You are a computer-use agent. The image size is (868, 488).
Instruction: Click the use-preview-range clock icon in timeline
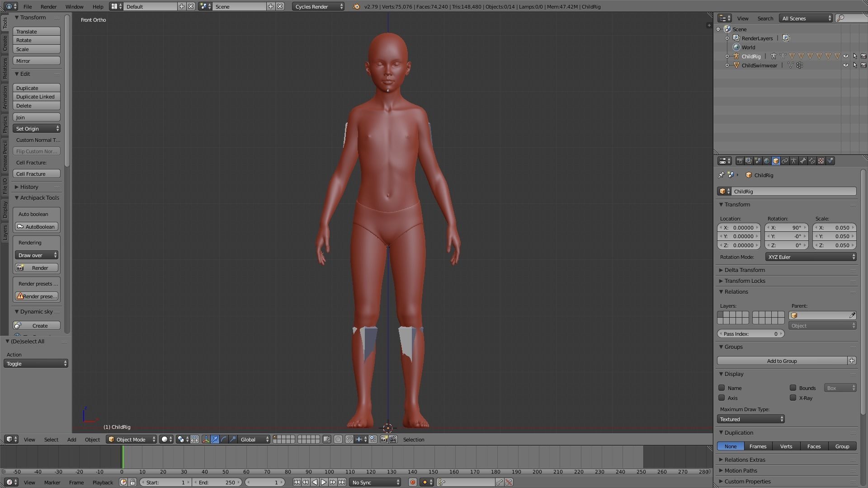tap(123, 482)
